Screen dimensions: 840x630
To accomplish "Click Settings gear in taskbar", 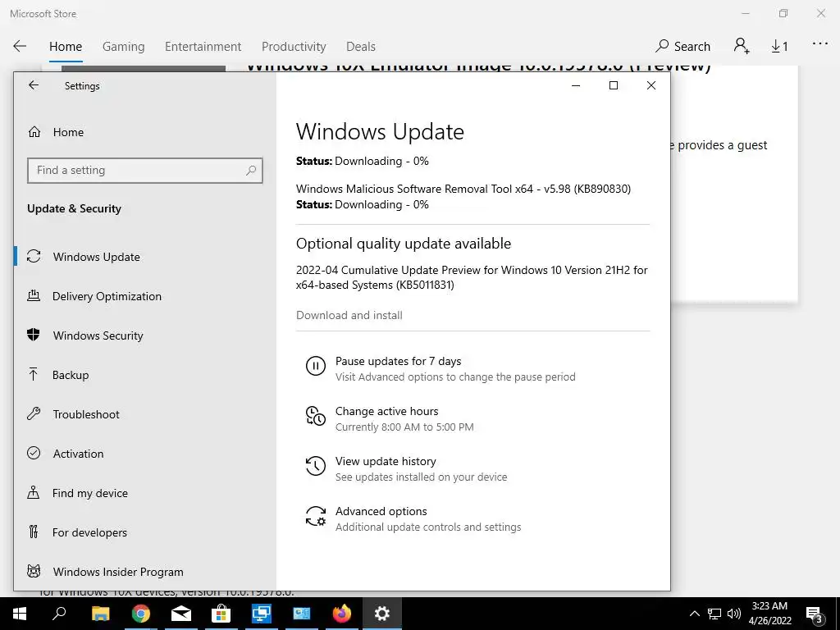I will (x=382, y=614).
